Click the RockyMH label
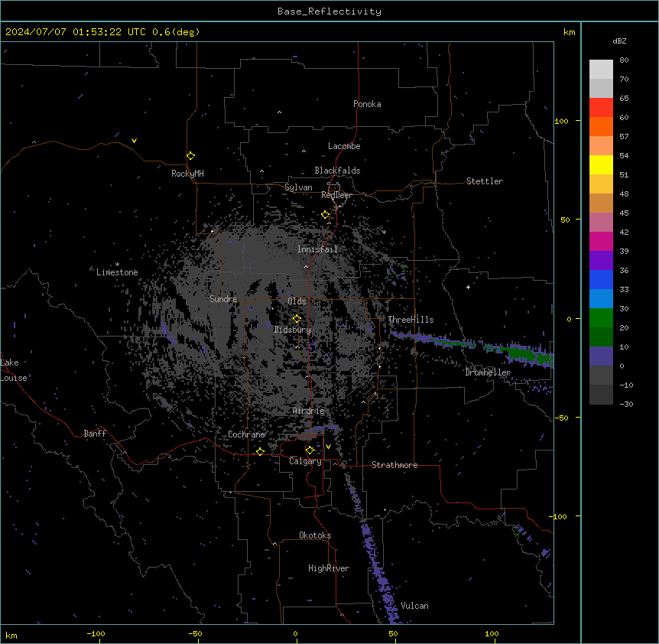 point(187,173)
